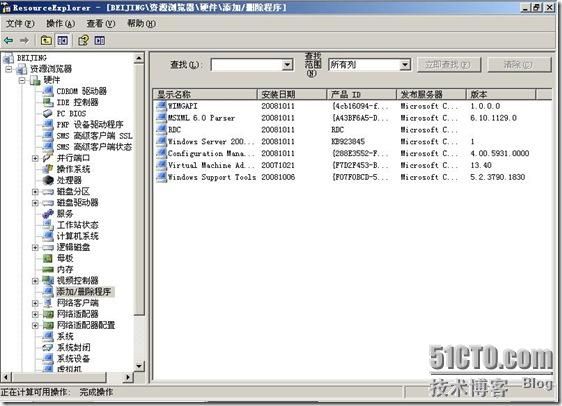Click the version 6.10.1129.0 cell

(x=493, y=118)
